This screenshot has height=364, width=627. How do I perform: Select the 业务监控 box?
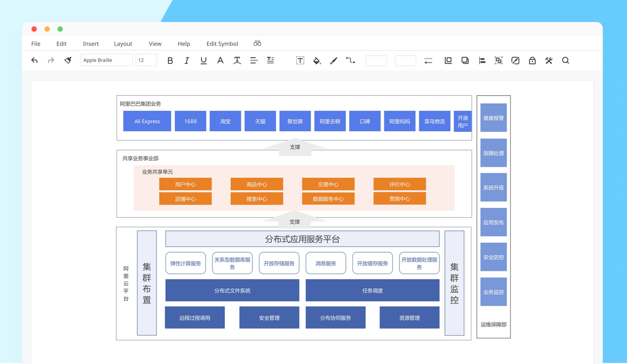[x=494, y=292]
